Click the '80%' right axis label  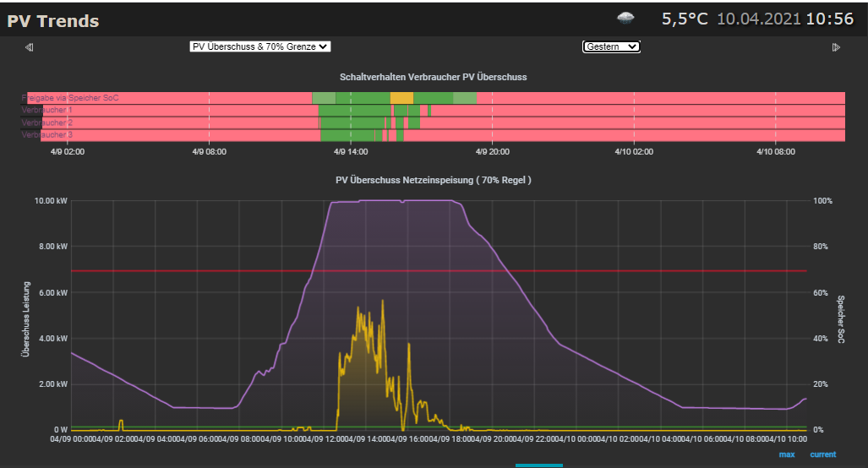(821, 246)
